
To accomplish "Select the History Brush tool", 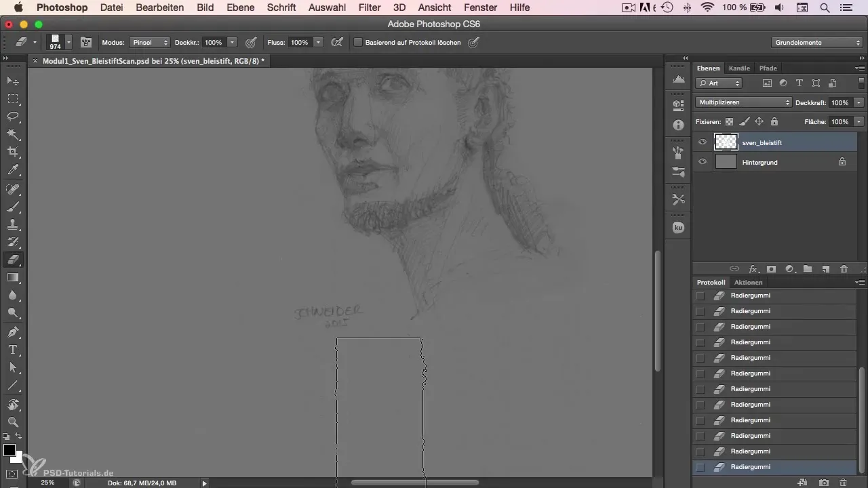I will click(x=13, y=242).
